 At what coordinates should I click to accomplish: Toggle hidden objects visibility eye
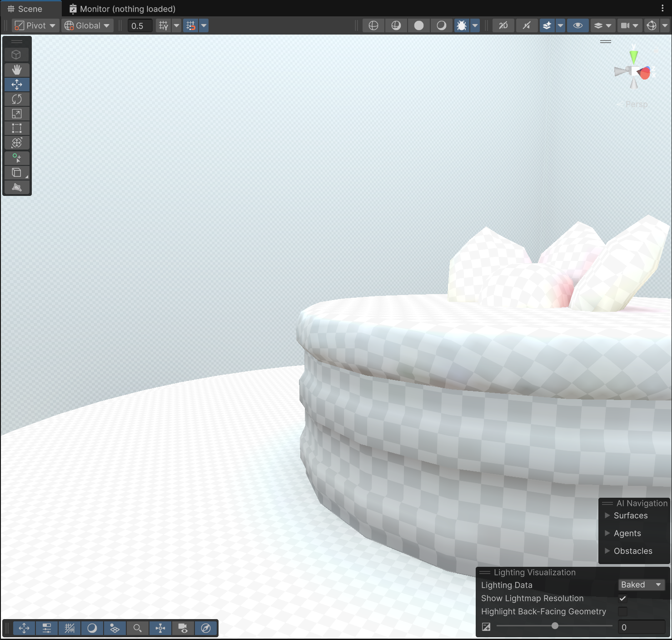click(x=578, y=25)
